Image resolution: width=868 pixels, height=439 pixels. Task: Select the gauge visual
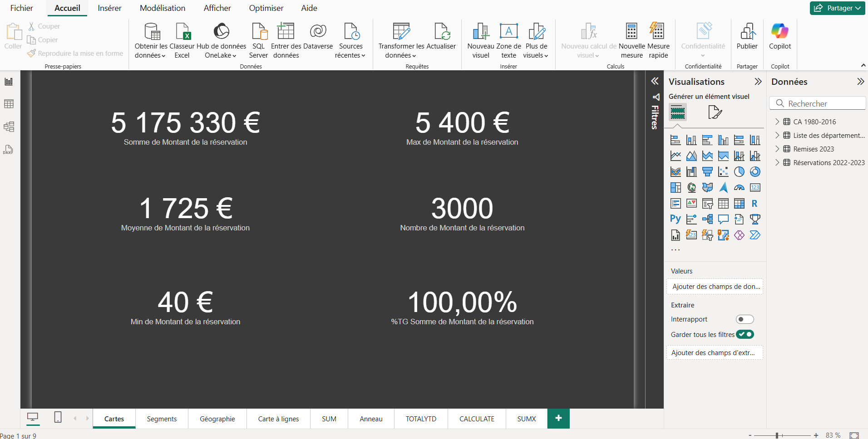click(x=739, y=188)
